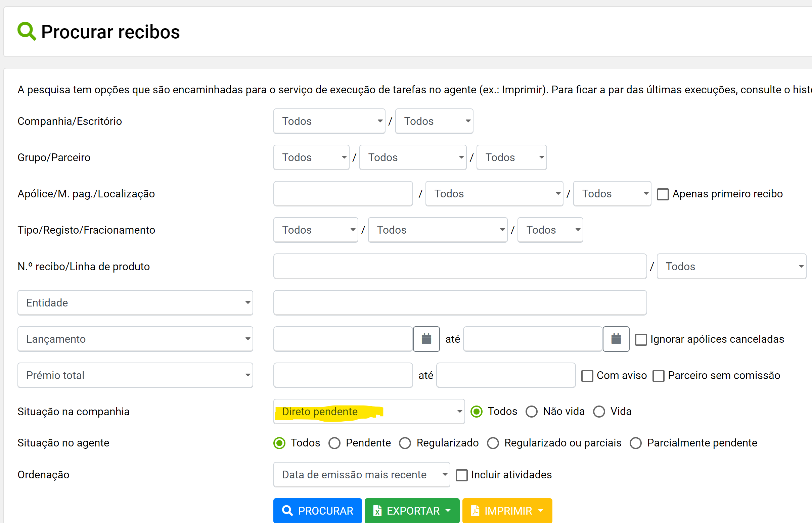Click the N.º recibo input field
This screenshot has width=812, height=523.
[x=460, y=267]
